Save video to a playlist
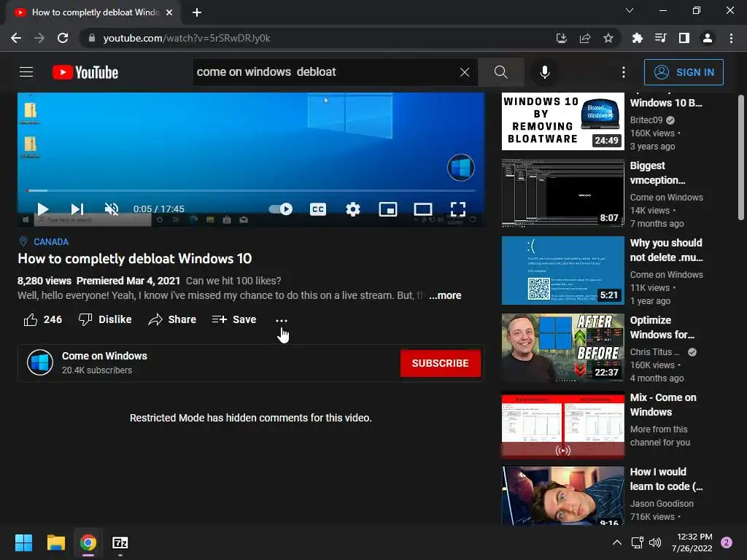 234,319
